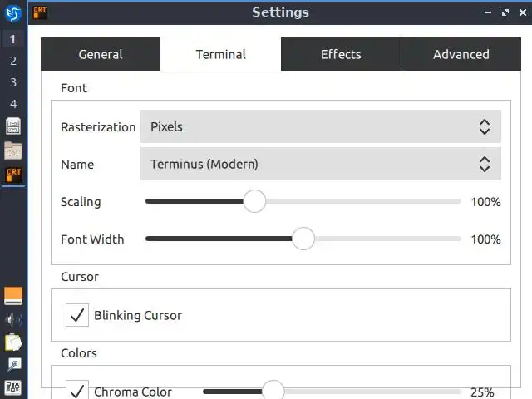
Task: Click the CRT terminal icon in the side panel
Action: [x=12, y=175]
